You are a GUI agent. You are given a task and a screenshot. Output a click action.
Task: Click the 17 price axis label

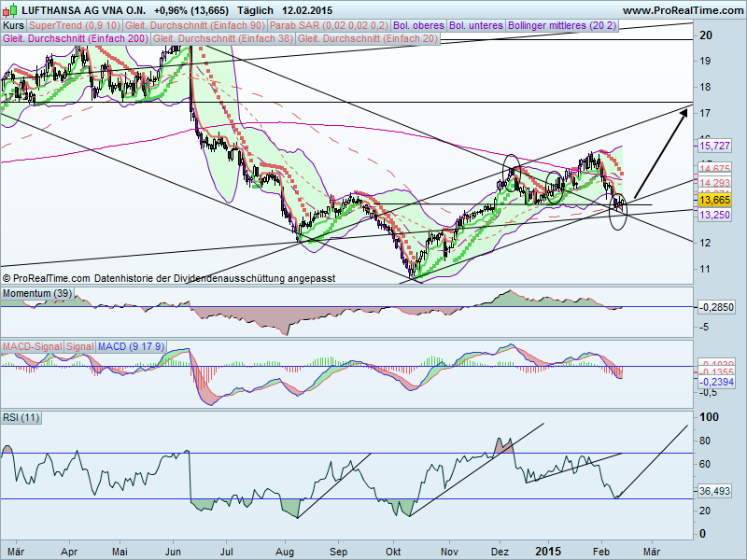click(x=706, y=113)
